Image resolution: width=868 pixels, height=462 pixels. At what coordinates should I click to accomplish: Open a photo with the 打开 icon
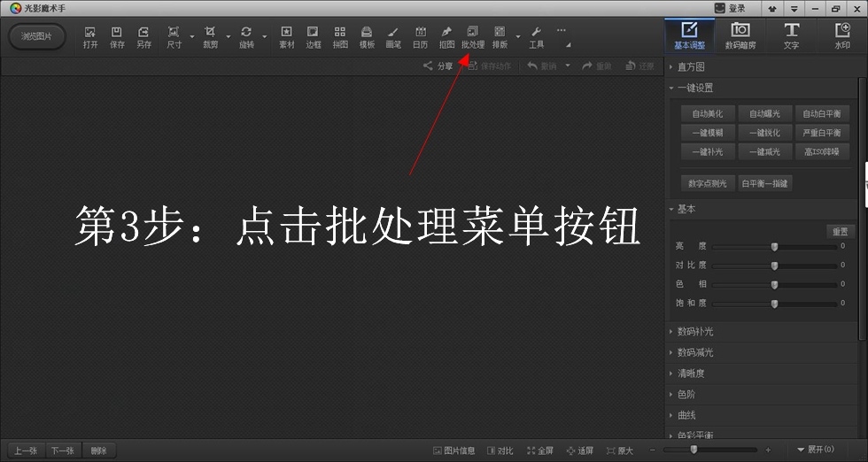pos(90,36)
